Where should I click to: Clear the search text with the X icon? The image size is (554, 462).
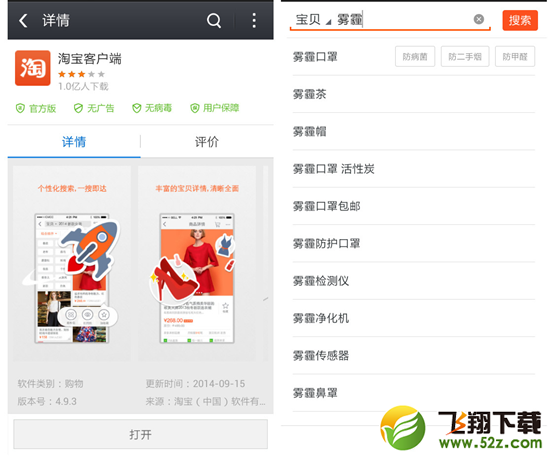click(x=479, y=19)
